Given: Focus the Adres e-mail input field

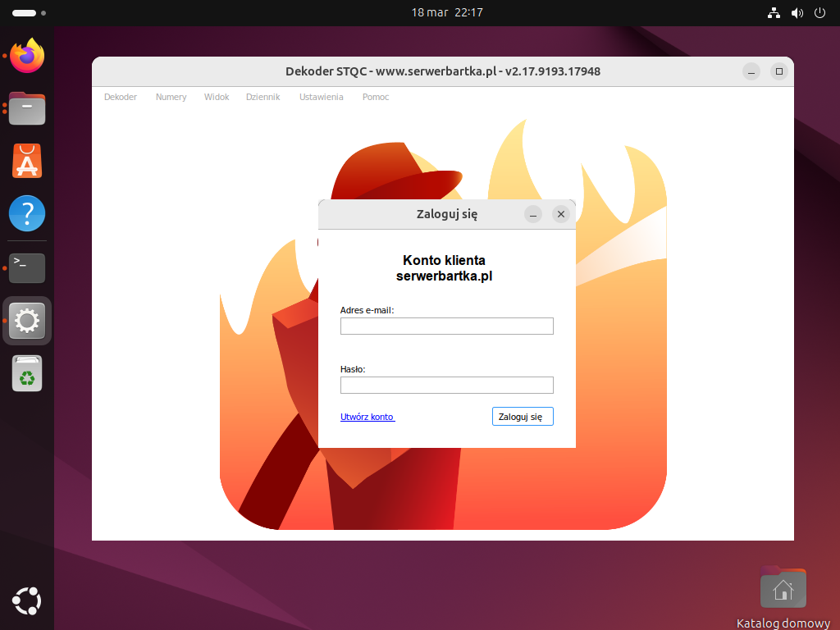Looking at the screenshot, I should [447, 326].
